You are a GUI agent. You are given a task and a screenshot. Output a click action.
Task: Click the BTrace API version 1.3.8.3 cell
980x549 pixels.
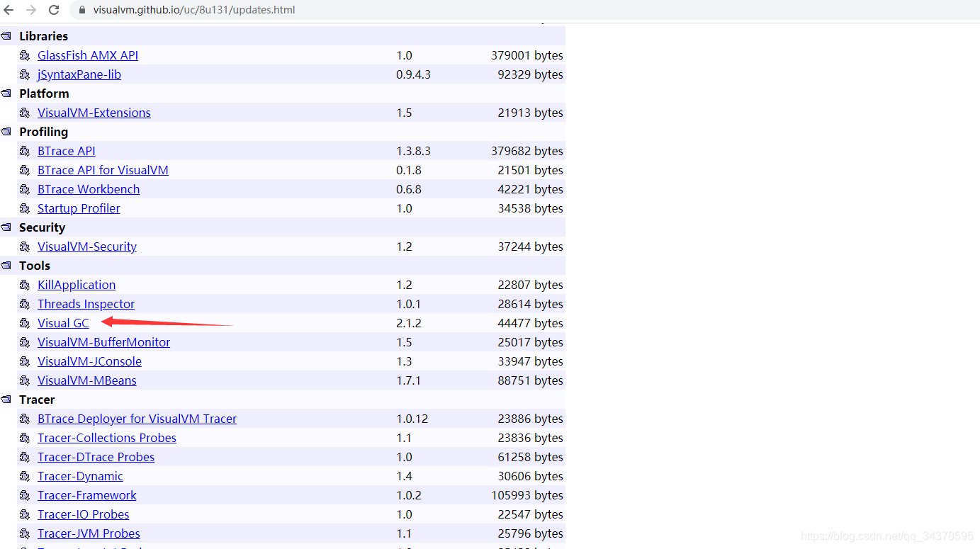click(413, 151)
